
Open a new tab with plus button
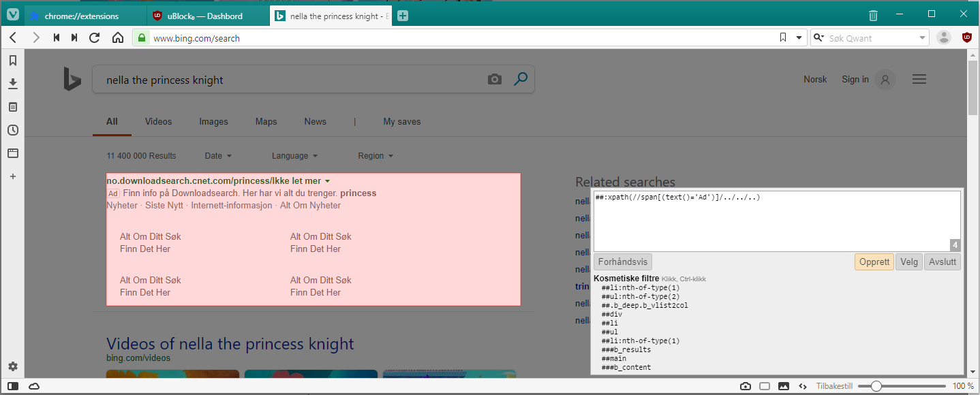coord(403,16)
